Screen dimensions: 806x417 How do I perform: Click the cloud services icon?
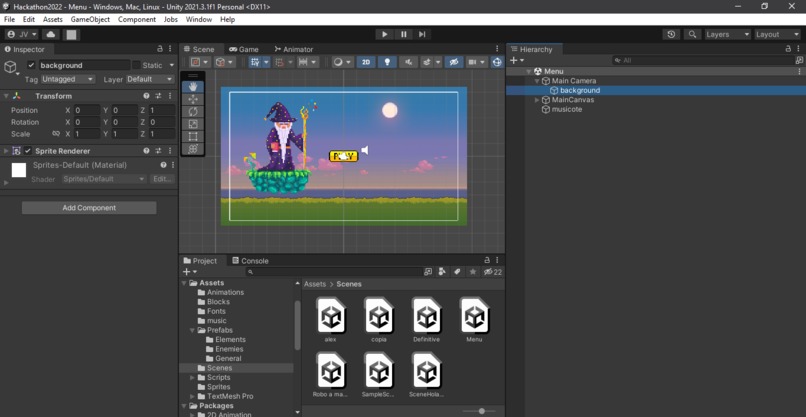click(x=51, y=34)
